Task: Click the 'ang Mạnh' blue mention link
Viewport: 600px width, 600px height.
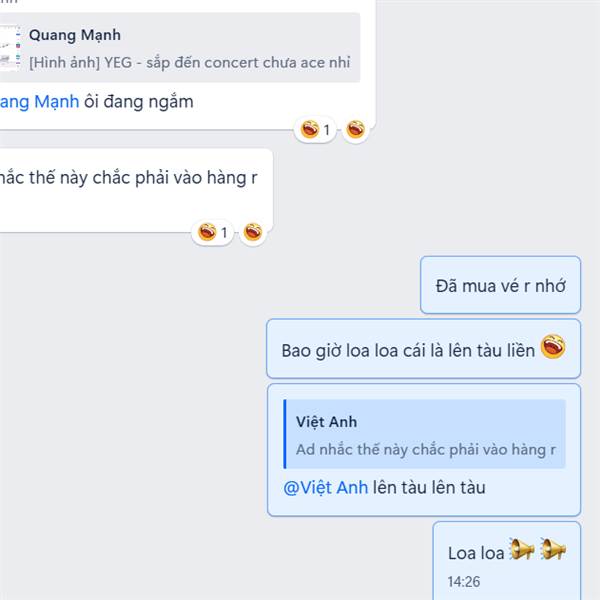Action: tap(39, 102)
